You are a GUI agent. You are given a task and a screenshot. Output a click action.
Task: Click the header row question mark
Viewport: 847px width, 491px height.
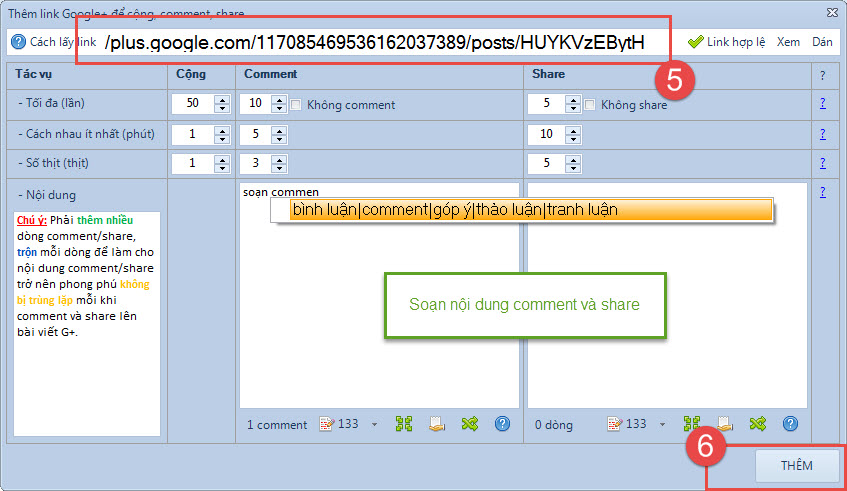[823, 76]
